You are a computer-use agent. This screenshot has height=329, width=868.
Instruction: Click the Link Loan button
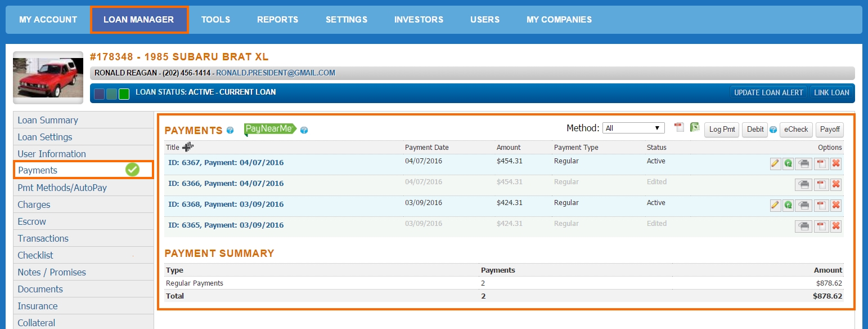[x=831, y=92]
